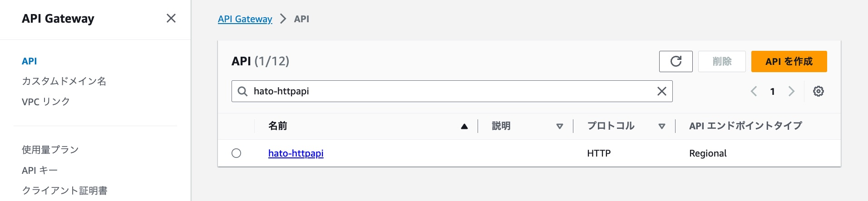This screenshot has width=868, height=201.
Task: Open カスタムドメイン名 in sidebar
Action: pyautogui.click(x=64, y=81)
